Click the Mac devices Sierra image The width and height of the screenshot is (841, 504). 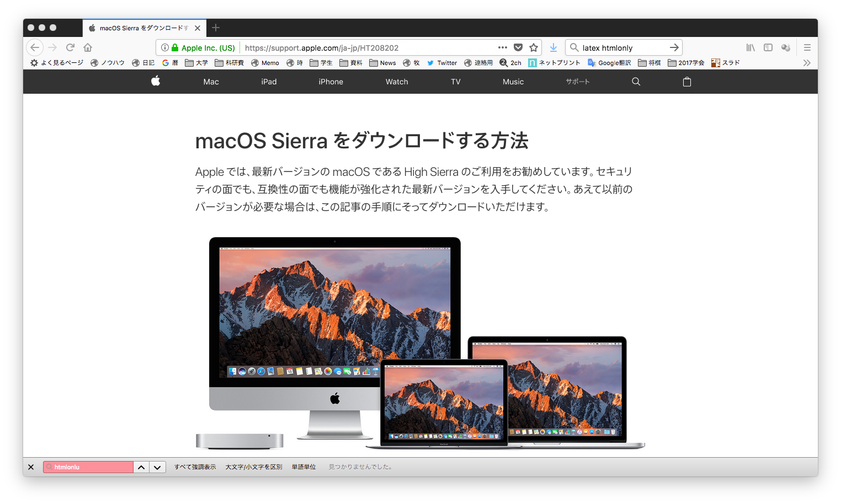(420, 343)
